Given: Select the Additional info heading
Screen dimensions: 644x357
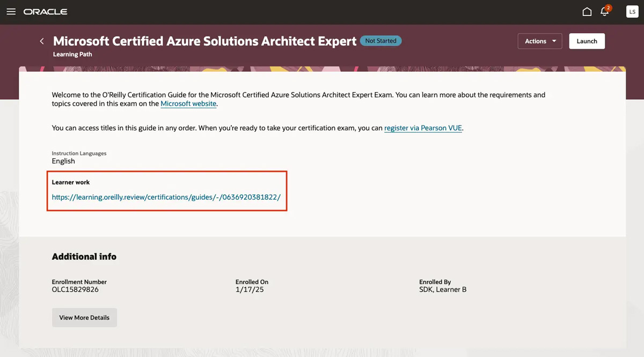Looking at the screenshot, I should [x=84, y=257].
